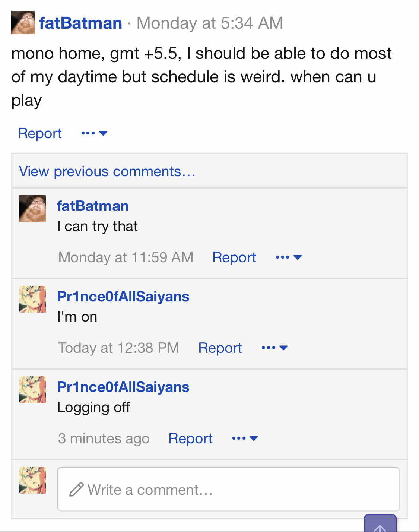This screenshot has width=419, height=532.
Task: Report the "I'm on" comment
Action: click(220, 348)
